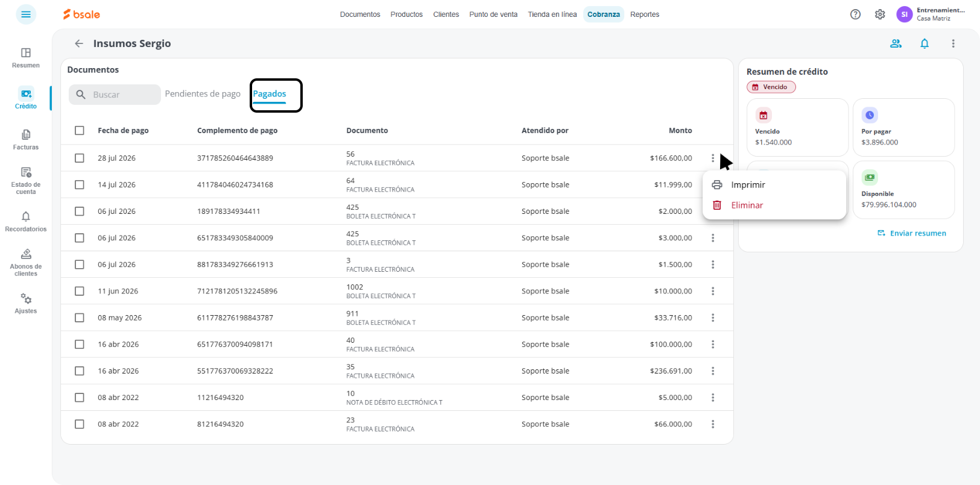Open row options for $33.716,00 payment

[x=713, y=318]
